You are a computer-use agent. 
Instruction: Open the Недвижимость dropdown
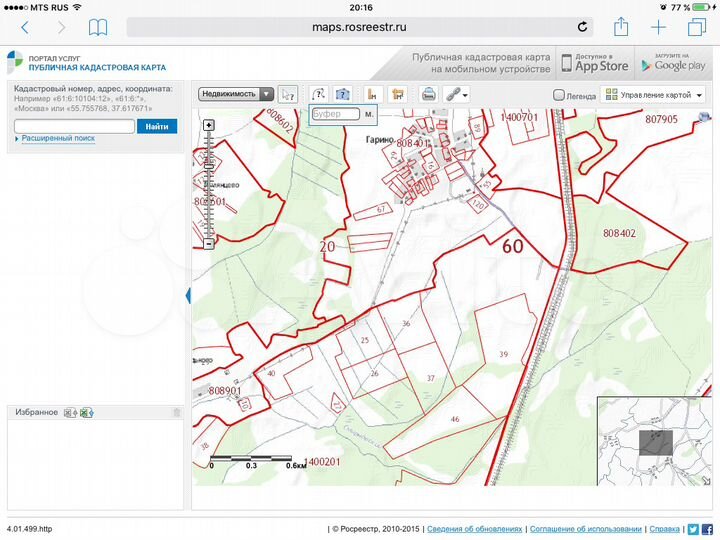click(236, 94)
